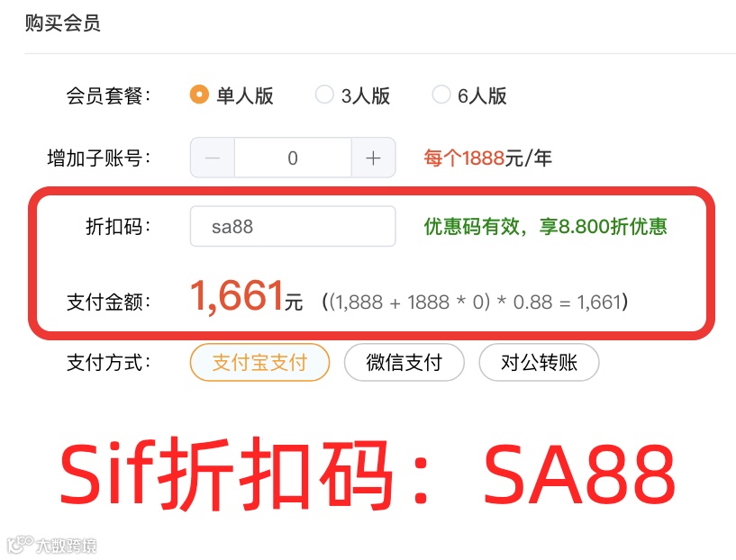Click the minus icon for sub-accounts

(213, 158)
